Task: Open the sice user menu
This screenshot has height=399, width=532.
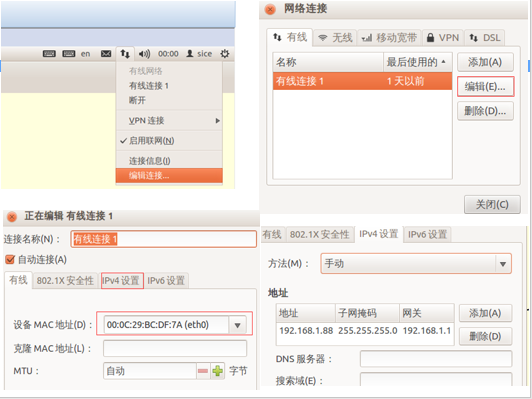Action: 199,54
